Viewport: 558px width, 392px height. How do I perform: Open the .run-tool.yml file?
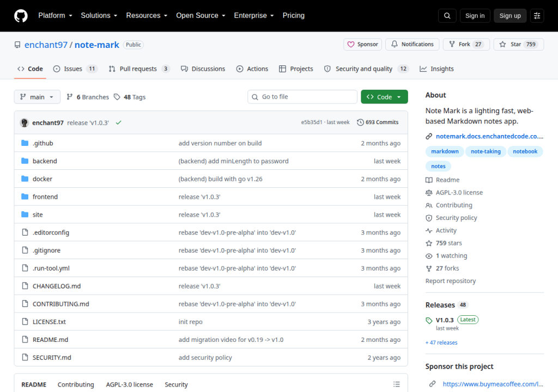51,268
